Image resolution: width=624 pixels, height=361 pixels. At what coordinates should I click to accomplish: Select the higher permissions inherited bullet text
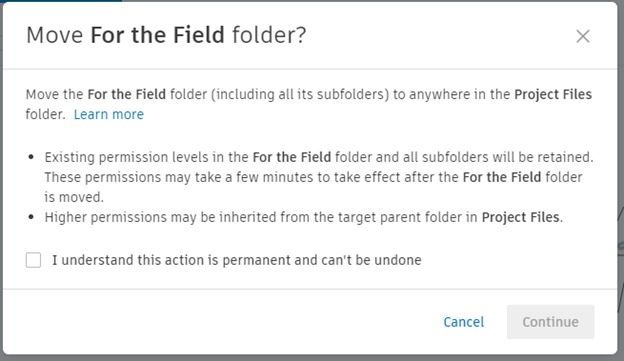[x=304, y=217]
